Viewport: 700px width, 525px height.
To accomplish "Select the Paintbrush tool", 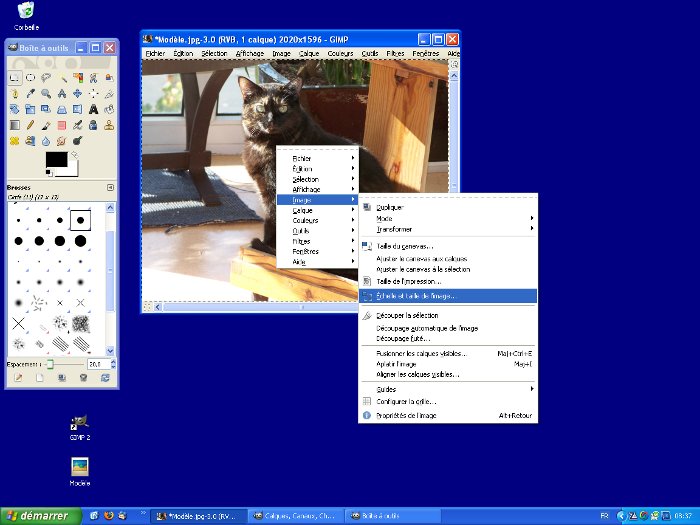I will (x=46, y=125).
